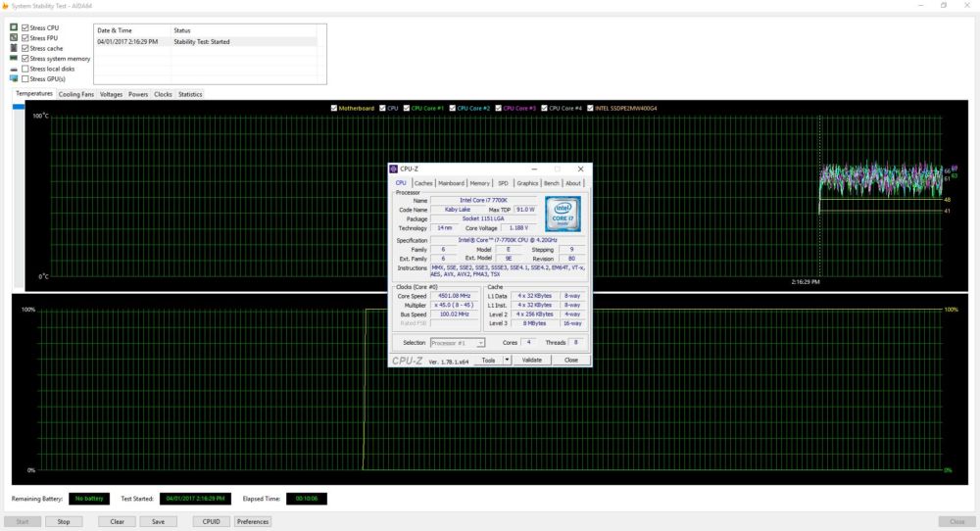Click the Close button in CPU-Z

pyautogui.click(x=571, y=360)
